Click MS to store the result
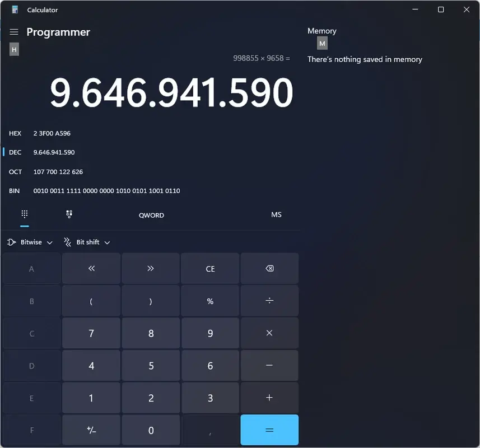Image resolution: width=480 pixels, height=448 pixels. (276, 214)
